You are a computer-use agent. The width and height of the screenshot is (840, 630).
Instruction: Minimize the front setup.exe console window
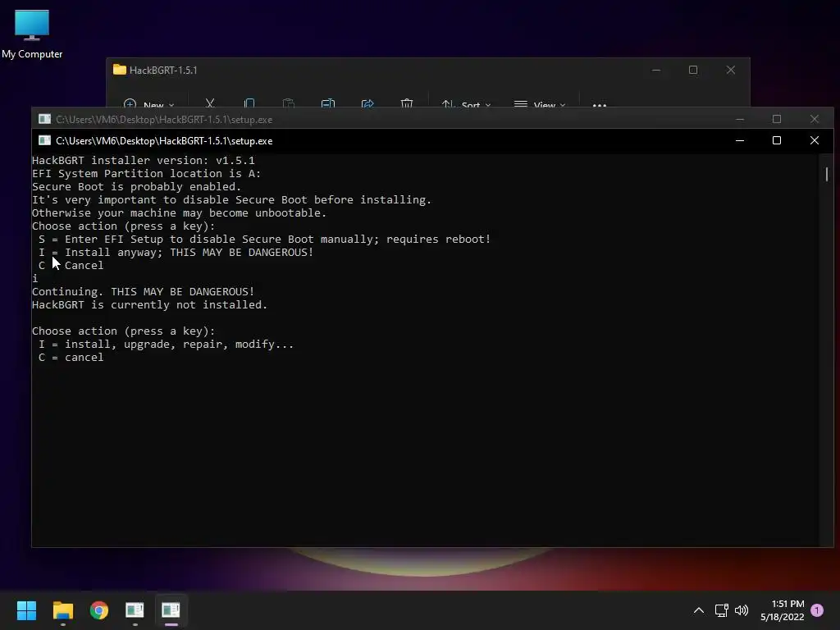[x=740, y=140]
